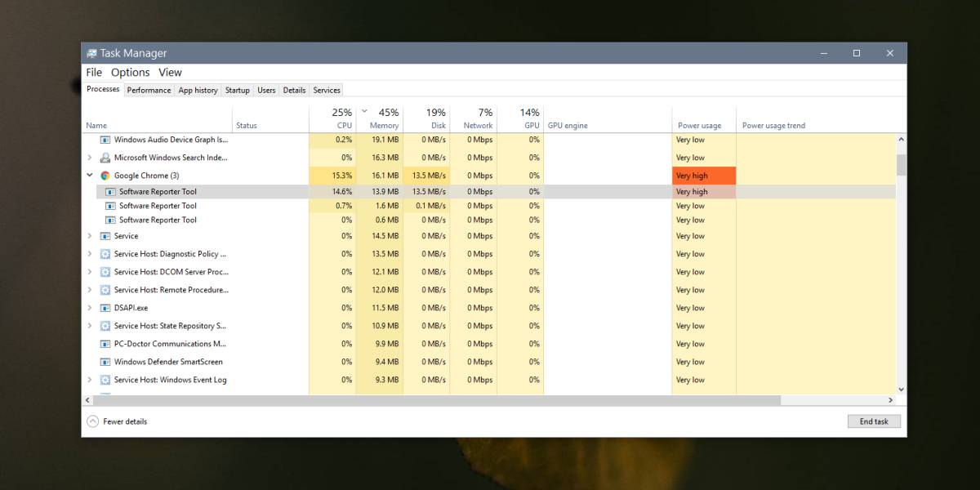Screen dimensions: 980x490
Task: Sort by the Status column header
Action: pyautogui.click(x=270, y=118)
